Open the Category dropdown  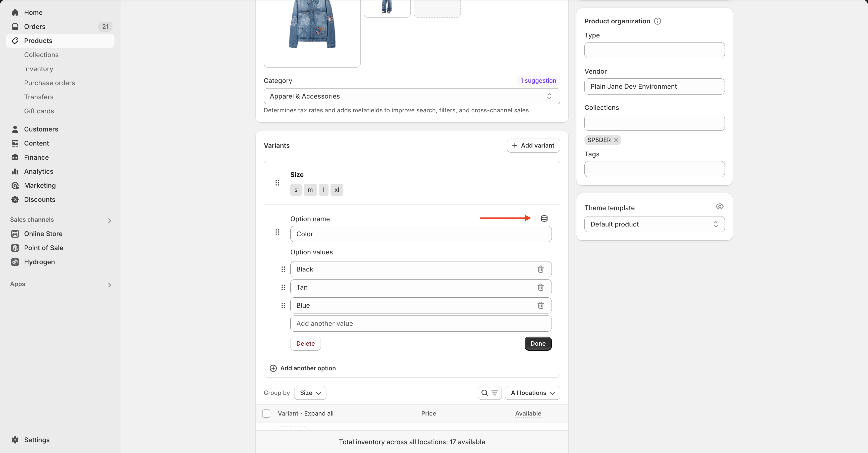click(x=411, y=97)
